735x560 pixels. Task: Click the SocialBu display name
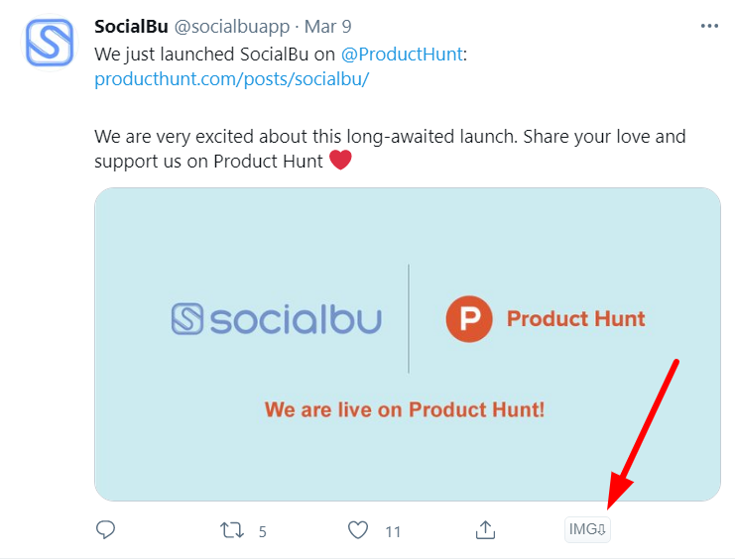(131, 27)
